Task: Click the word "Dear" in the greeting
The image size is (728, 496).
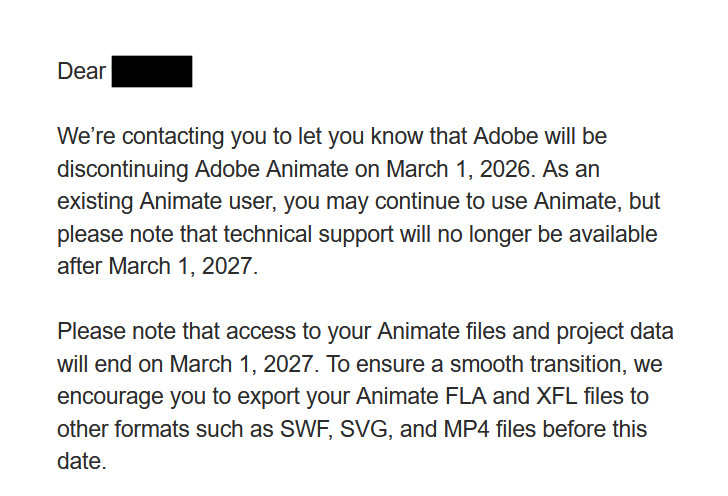Action: click(82, 72)
